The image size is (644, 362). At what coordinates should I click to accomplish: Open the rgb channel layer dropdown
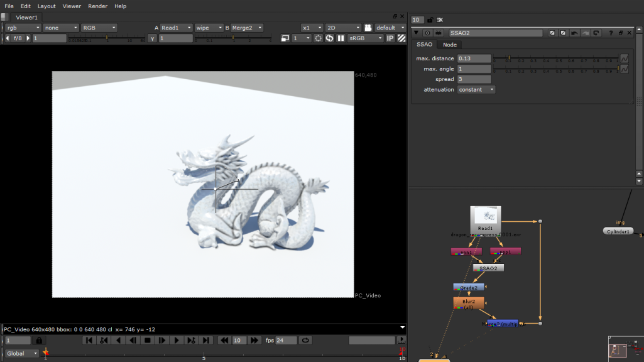point(23,28)
